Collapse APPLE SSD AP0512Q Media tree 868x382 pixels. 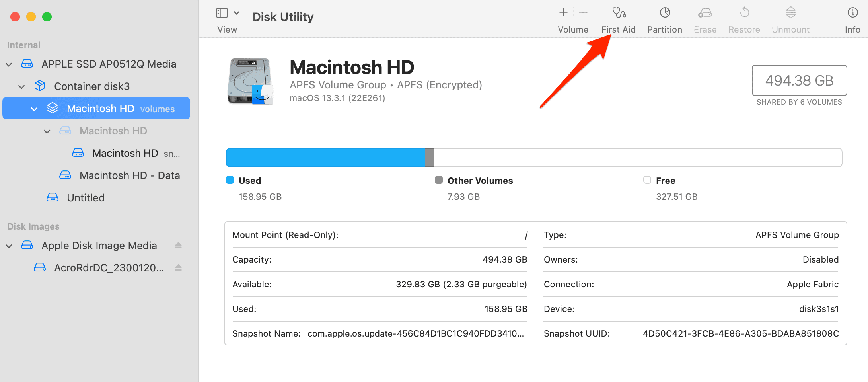(x=9, y=64)
